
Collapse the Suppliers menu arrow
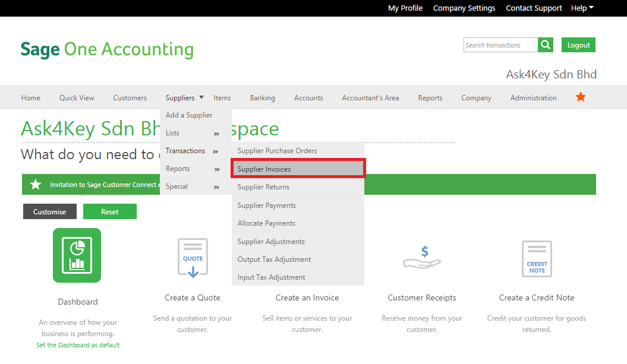click(201, 97)
